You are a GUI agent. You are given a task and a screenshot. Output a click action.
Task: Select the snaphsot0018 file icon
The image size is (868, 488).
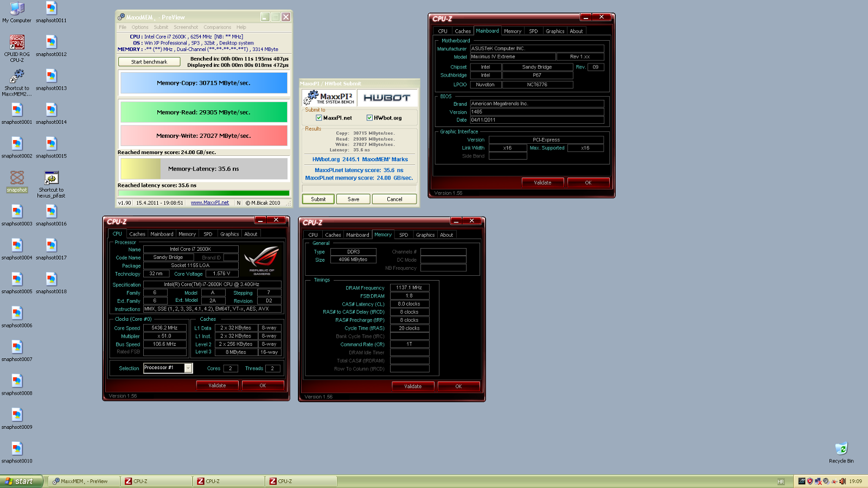pyautogui.click(x=51, y=283)
